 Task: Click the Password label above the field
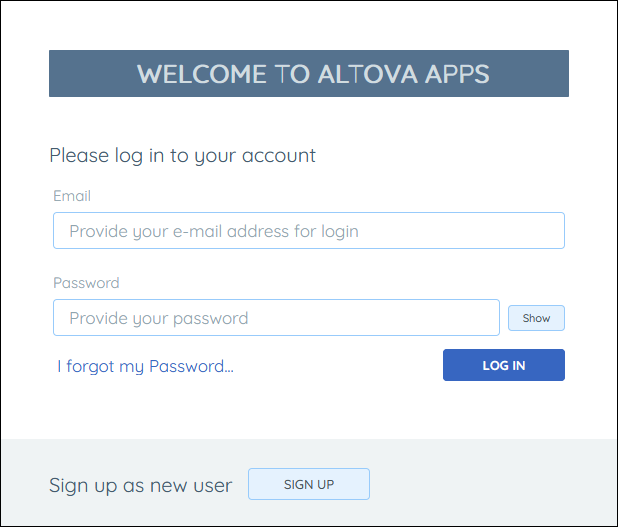tap(86, 283)
